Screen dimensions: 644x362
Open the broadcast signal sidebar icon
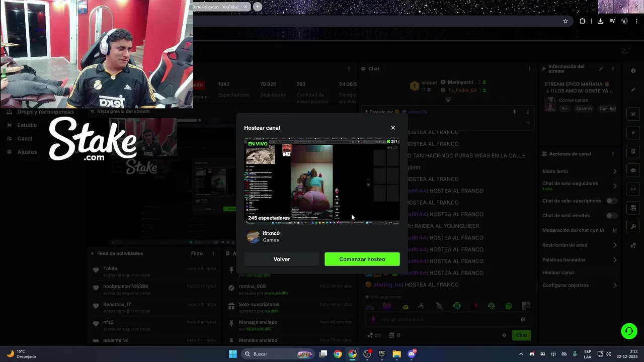pyautogui.click(x=633, y=189)
